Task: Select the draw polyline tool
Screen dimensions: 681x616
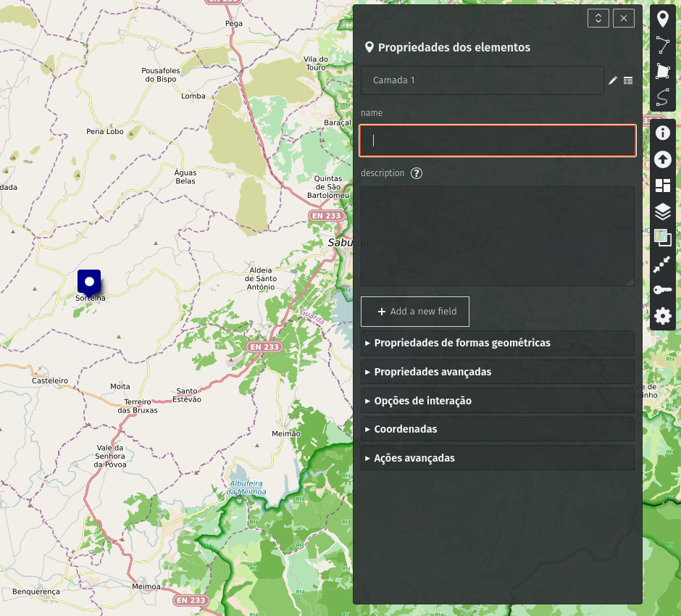Action: (x=662, y=45)
